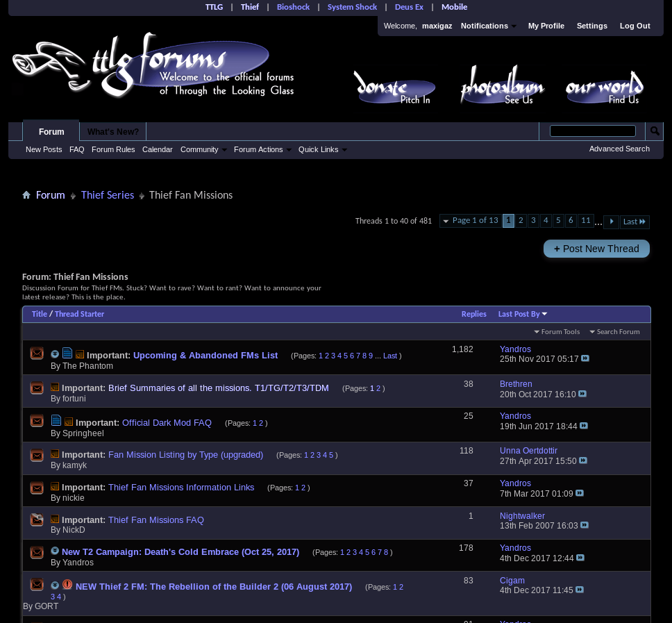The image size is (672, 623).
Task: Open the ttlg forums logo
Action: [154, 67]
